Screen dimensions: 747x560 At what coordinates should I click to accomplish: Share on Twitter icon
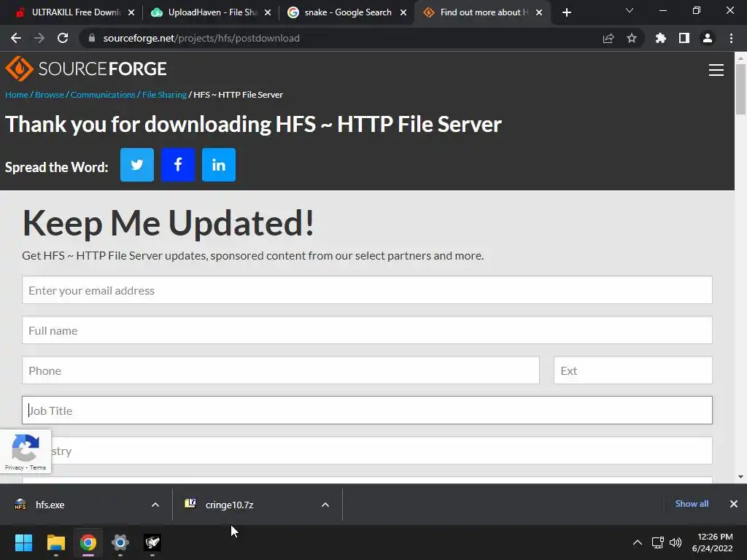136,165
